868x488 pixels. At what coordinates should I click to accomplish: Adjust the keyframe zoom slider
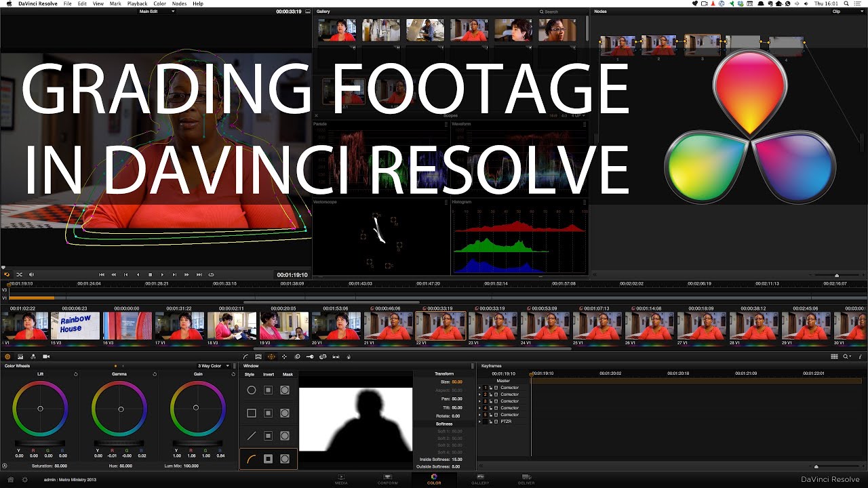point(816,466)
